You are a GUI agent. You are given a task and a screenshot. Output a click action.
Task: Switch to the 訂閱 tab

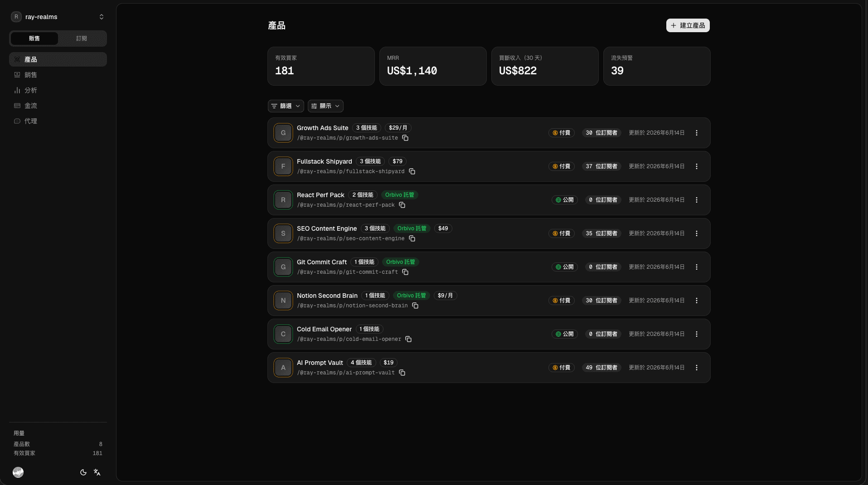82,39
